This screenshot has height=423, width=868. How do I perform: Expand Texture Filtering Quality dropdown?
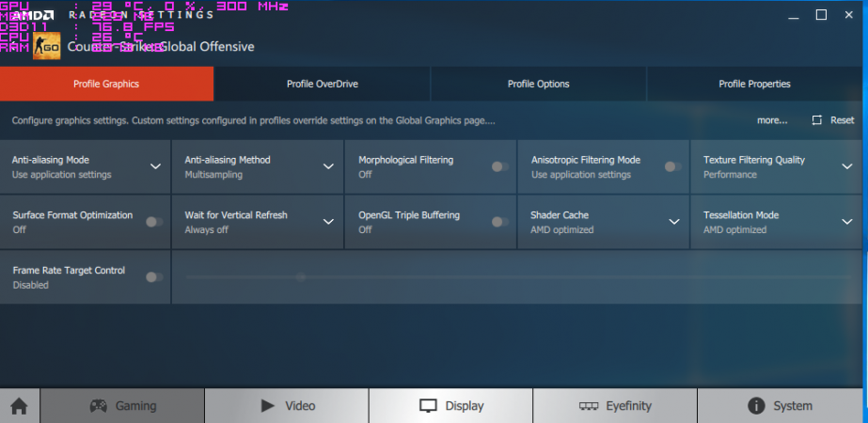click(x=847, y=166)
